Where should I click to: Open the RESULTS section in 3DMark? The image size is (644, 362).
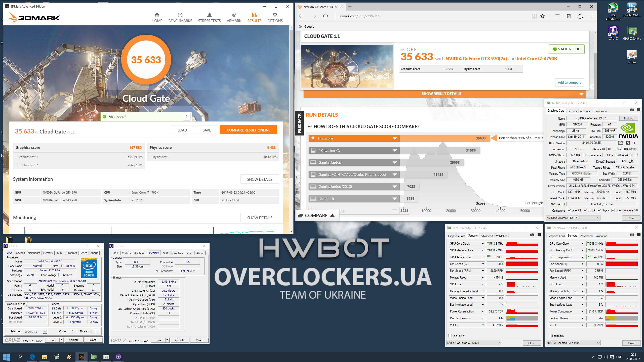click(254, 18)
